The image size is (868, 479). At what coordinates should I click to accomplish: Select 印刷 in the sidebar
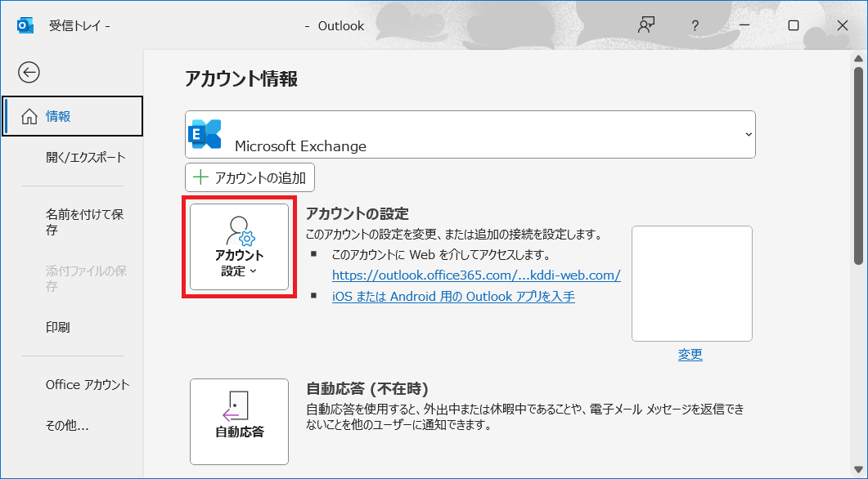coord(58,327)
